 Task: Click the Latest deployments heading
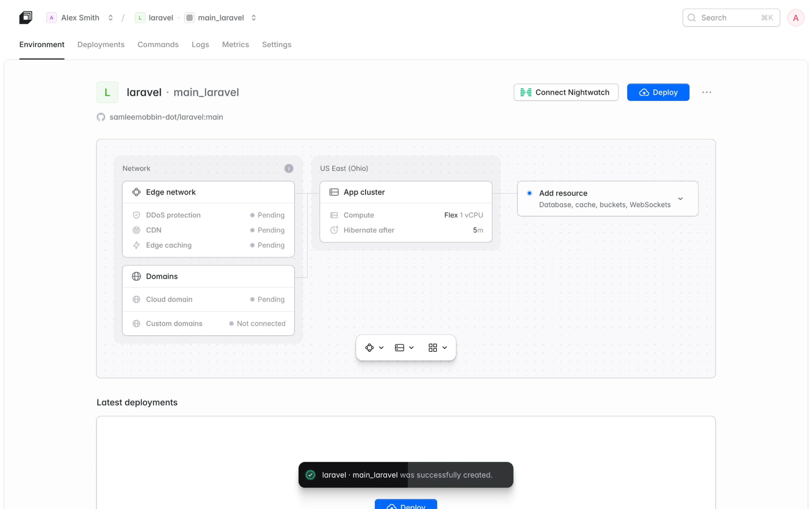(x=137, y=403)
